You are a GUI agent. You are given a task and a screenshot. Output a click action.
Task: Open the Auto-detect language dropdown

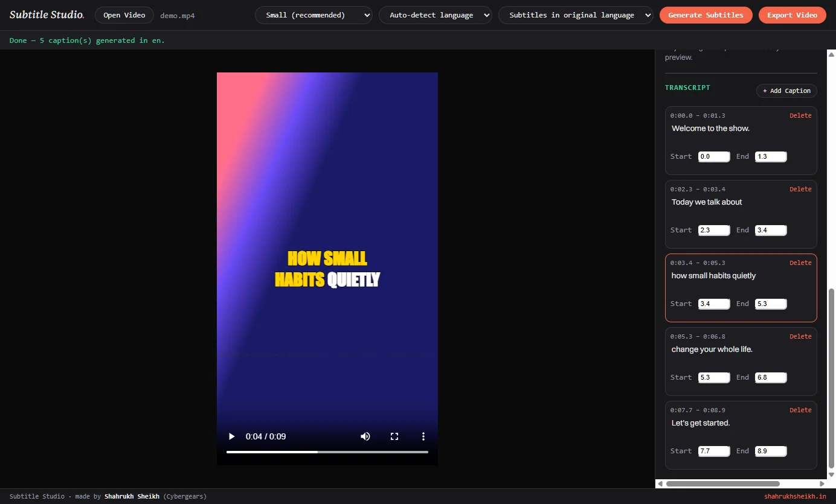click(x=436, y=15)
